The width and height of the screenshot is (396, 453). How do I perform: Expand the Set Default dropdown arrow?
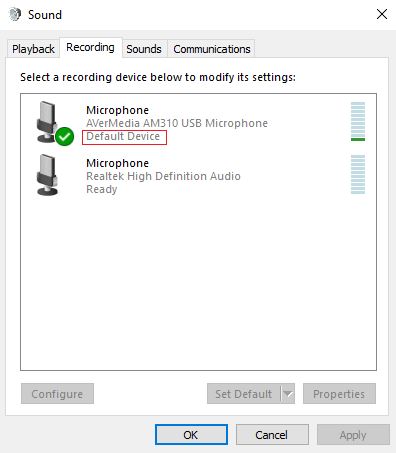288,394
